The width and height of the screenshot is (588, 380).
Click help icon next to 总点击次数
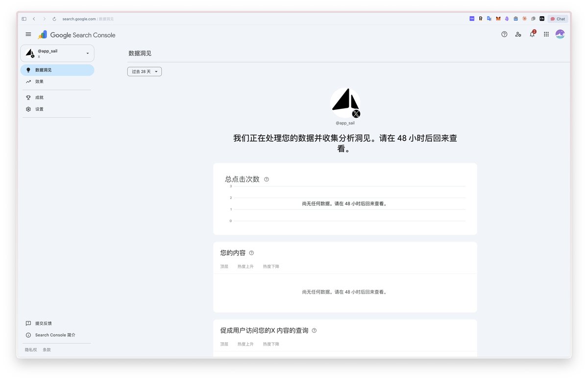coord(267,179)
